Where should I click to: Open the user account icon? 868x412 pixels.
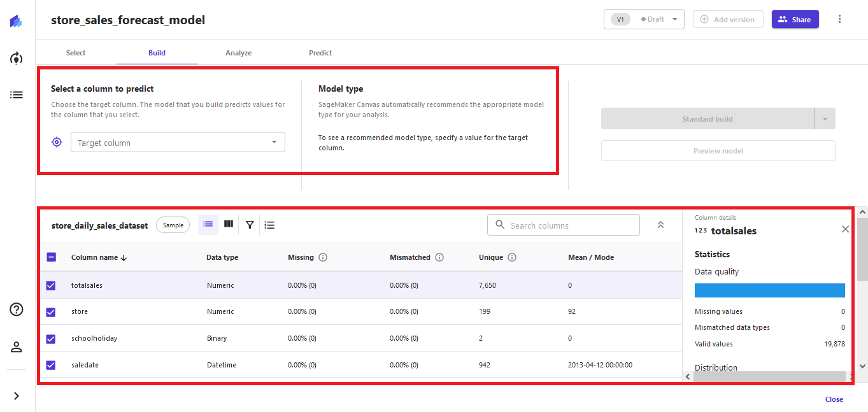17,347
